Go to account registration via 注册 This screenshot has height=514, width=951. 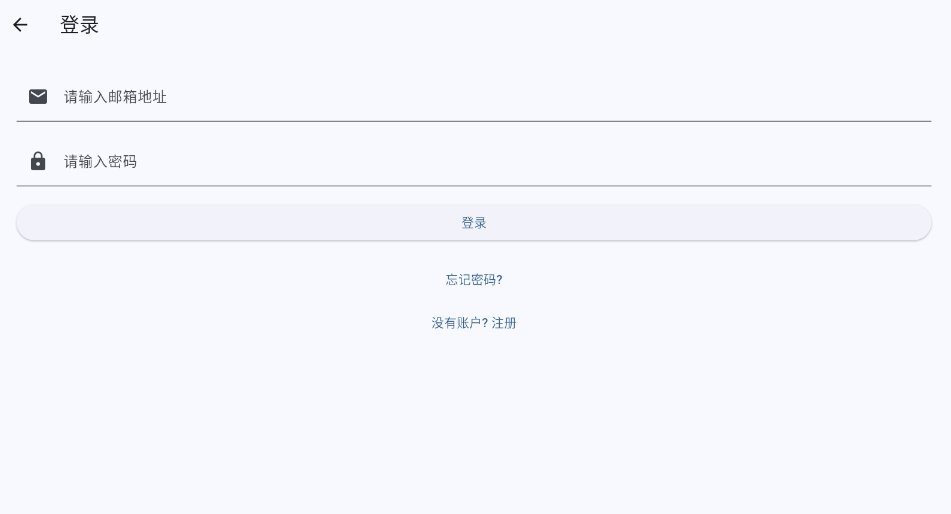pyautogui.click(x=504, y=323)
